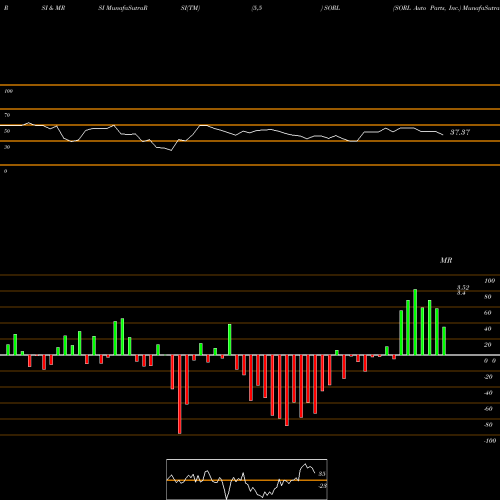
Task: Click the MR panel title label
Action: [x=446, y=260]
